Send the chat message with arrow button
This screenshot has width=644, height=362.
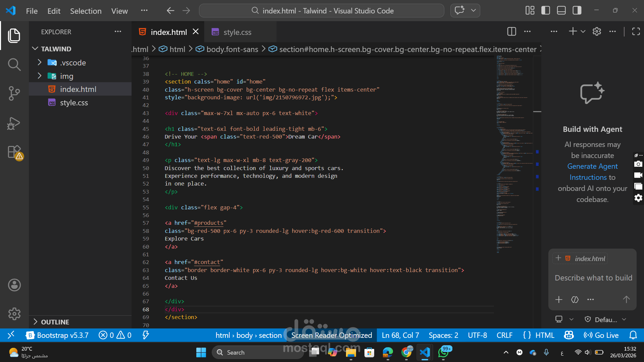click(x=626, y=299)
